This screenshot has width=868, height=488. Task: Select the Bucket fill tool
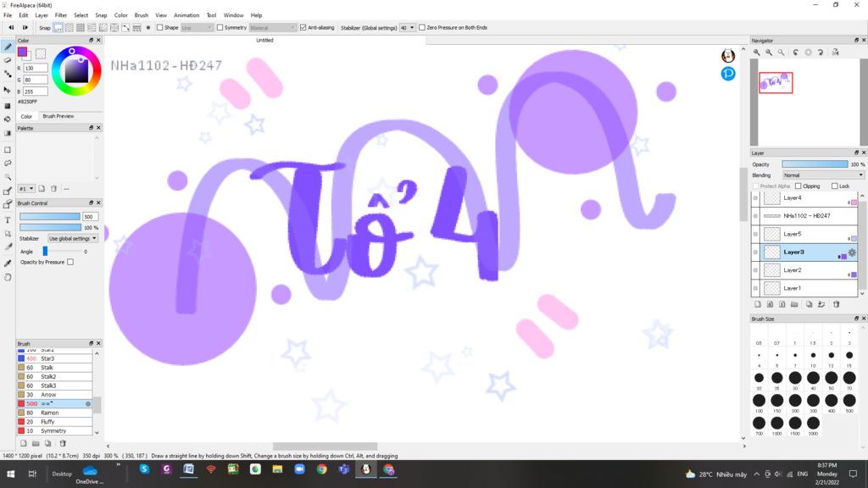click(8, 119)
